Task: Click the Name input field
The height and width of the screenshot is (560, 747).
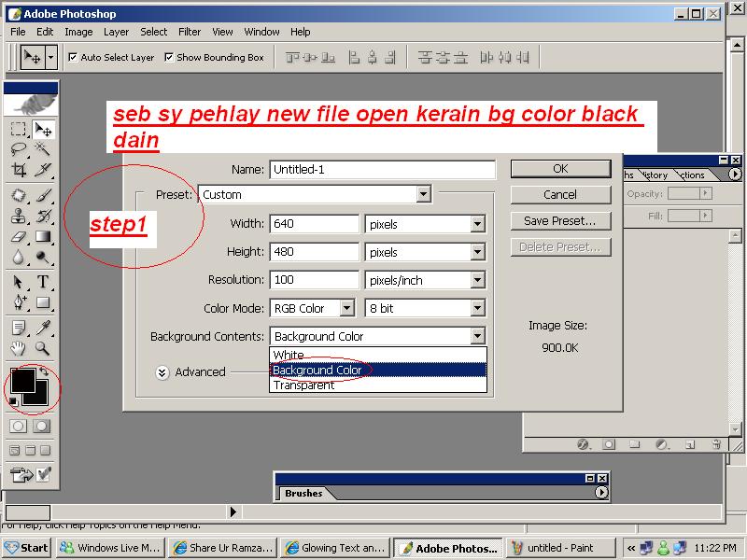Action: click(x=383, y=170)
